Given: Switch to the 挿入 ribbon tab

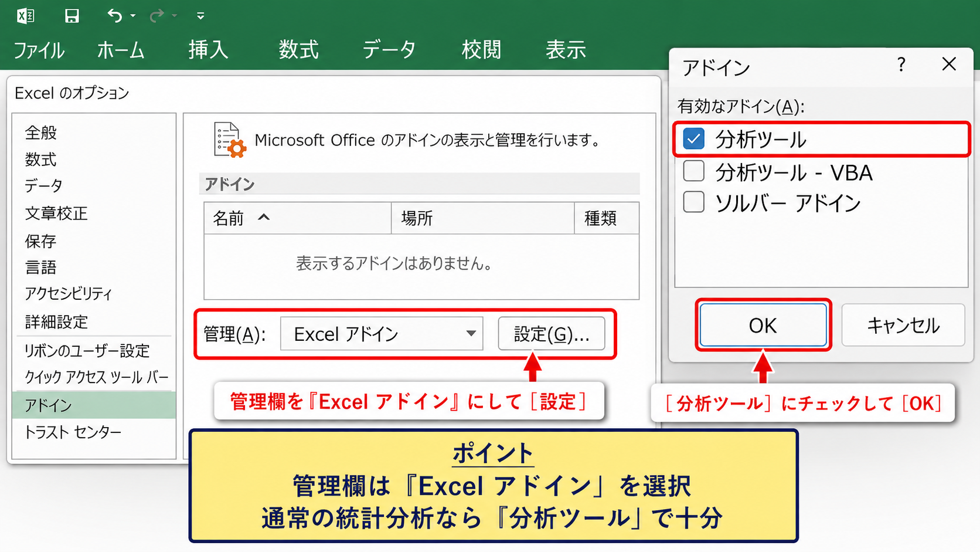Looking at the screenshot, I should (x=208, y=50).
